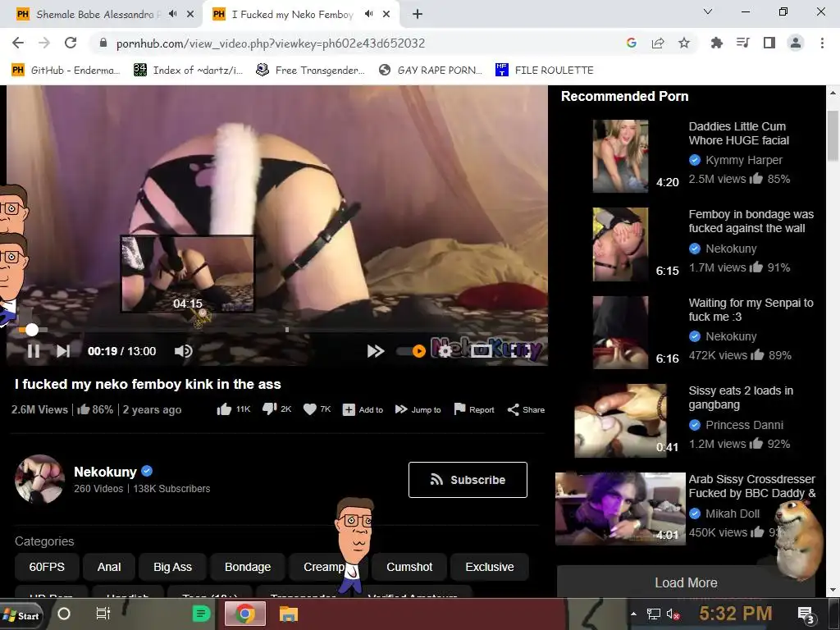Open the browser media controls icon
This screenshot has height=630, width=840.
(742, 43)
